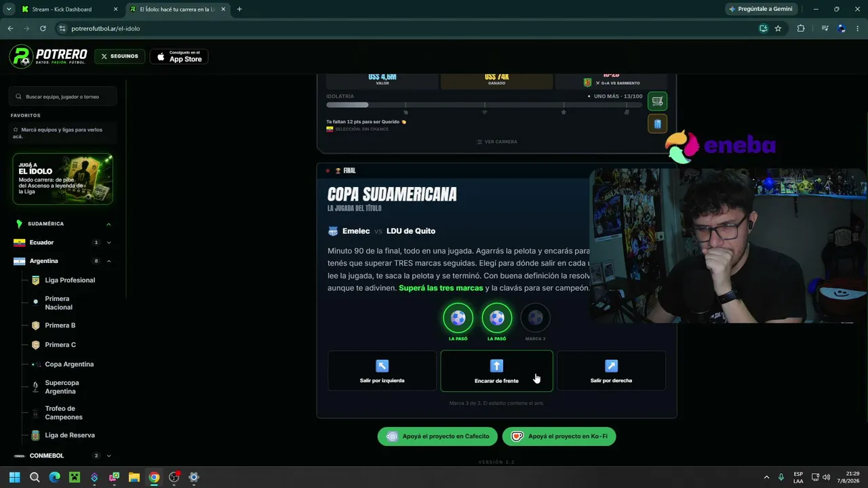868x488 pixels.
Task: Collapse the Sudamérica section
Action: (108, 224)
